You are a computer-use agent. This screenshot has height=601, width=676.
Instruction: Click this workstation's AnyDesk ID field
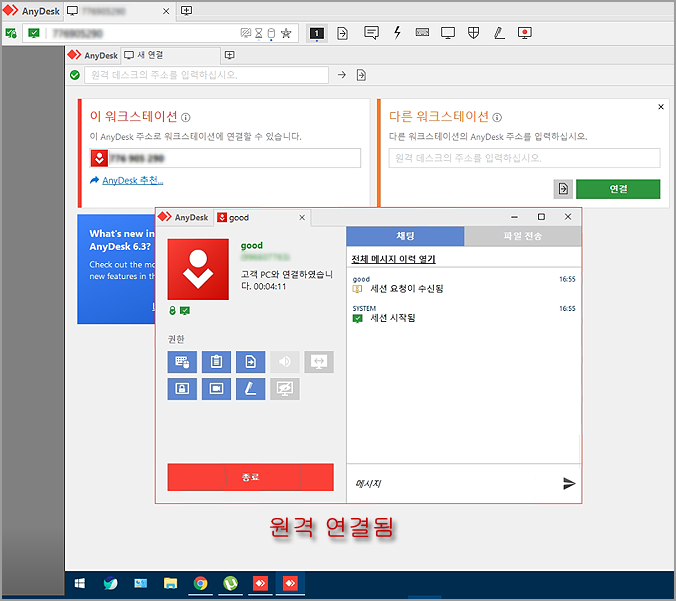coord(225,158)
